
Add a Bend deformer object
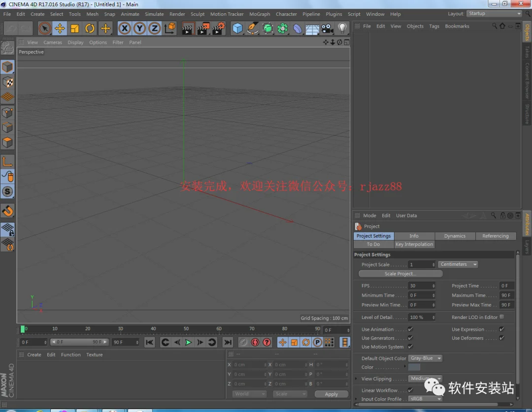pyautogui.click(x=297, y=29)
